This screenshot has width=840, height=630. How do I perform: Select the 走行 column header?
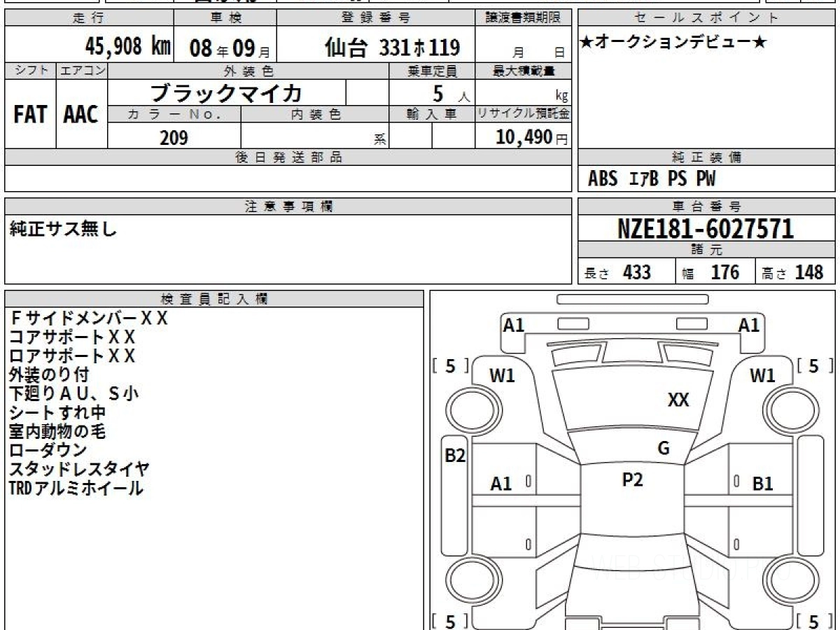pos(89,18)
